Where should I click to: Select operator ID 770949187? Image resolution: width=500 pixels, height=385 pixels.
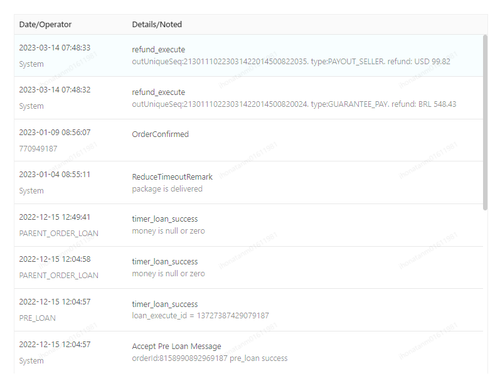point(38,149)
